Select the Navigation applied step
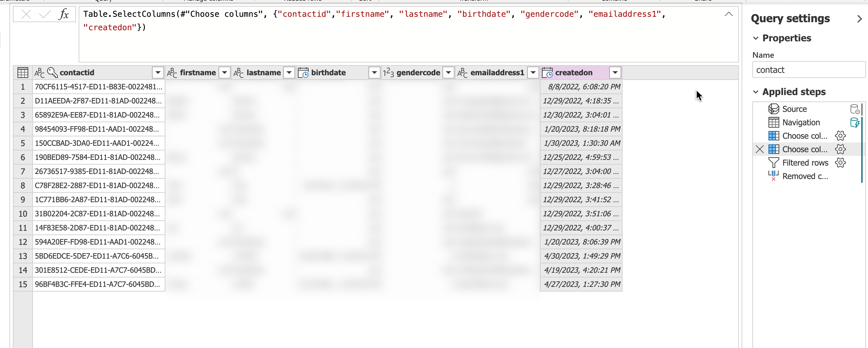868x348 pixels. click(801, 123)
